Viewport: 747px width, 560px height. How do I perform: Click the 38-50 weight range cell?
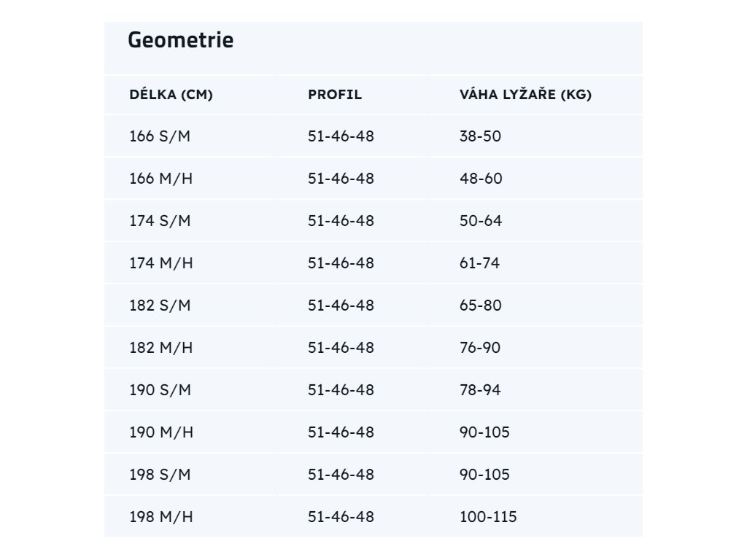tap(480, 136)
